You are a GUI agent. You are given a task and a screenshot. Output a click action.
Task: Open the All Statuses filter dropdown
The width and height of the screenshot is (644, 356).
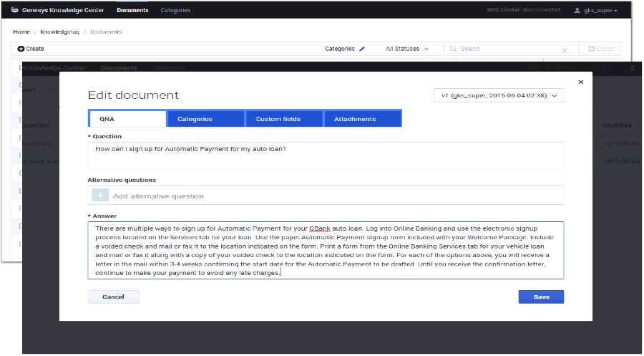coord(407,49)
